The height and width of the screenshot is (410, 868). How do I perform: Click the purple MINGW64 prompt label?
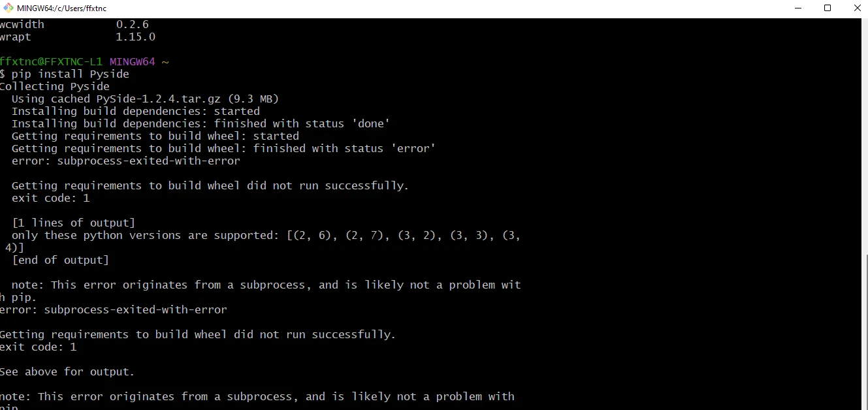point(132,61)
